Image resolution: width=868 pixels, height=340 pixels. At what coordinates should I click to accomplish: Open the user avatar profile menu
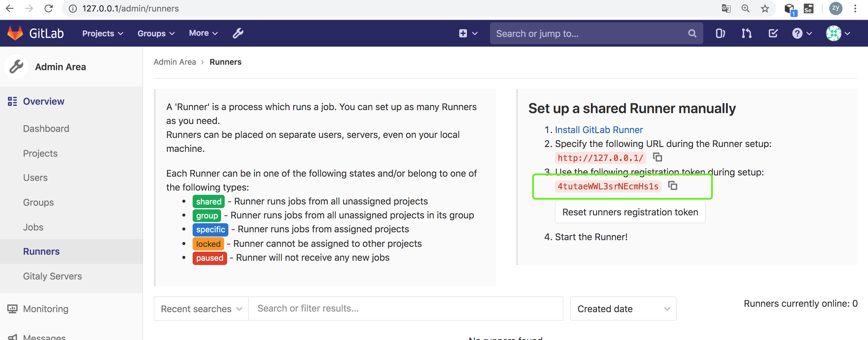[838, 33]
